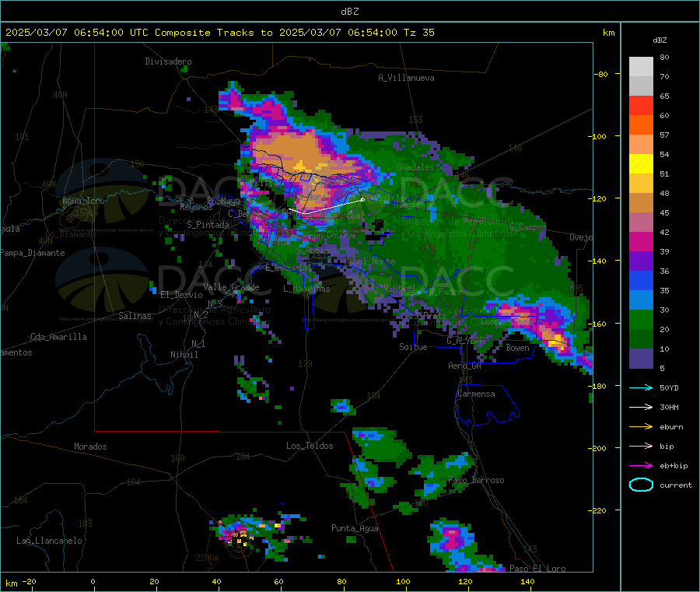Click the 'Pampa_Diamante' map label

tap(33, 253)
